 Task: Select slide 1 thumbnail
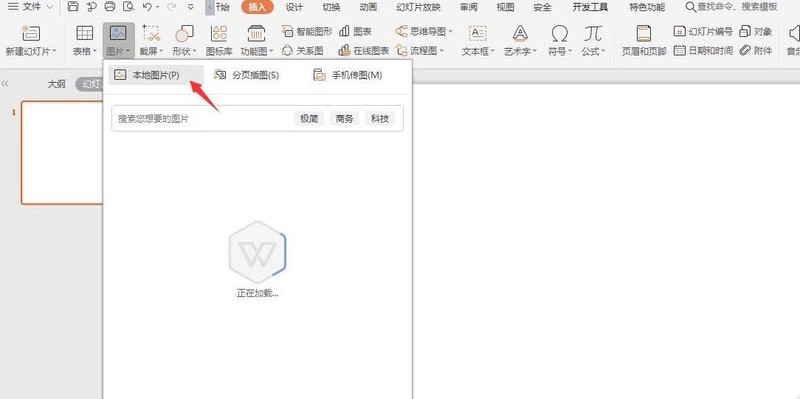[x=62, y=153]
